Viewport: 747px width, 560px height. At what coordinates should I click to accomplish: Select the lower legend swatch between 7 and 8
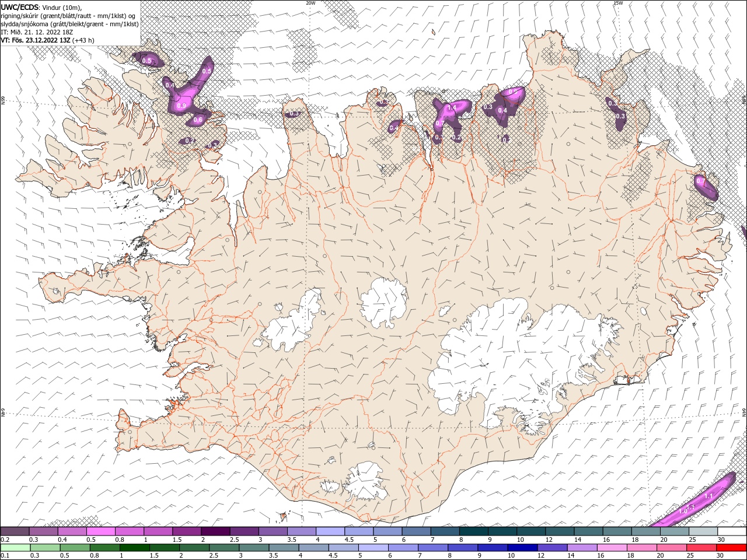[x=432, y=548]
